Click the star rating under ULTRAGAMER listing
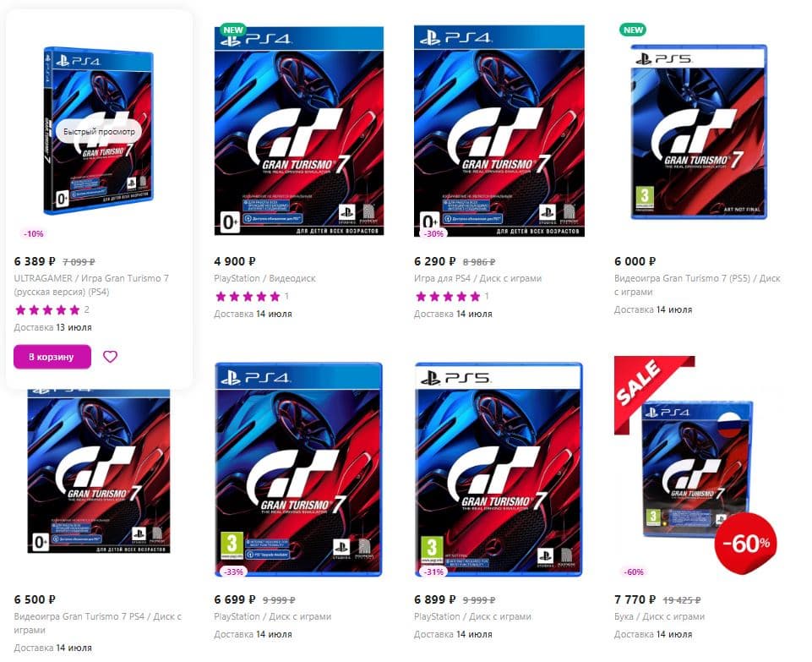The height and width of the screenshot is (662, 812). pyautogui.click(x=47, y=309)
